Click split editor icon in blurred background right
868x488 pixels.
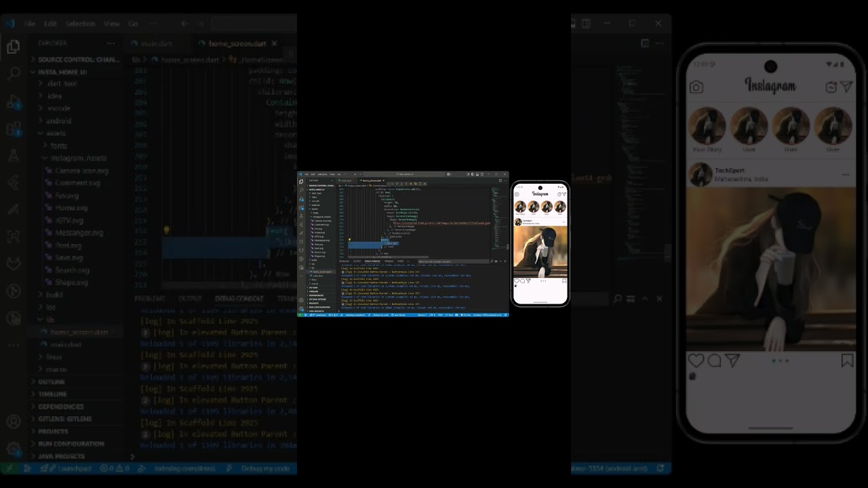[x=644, y=43]
